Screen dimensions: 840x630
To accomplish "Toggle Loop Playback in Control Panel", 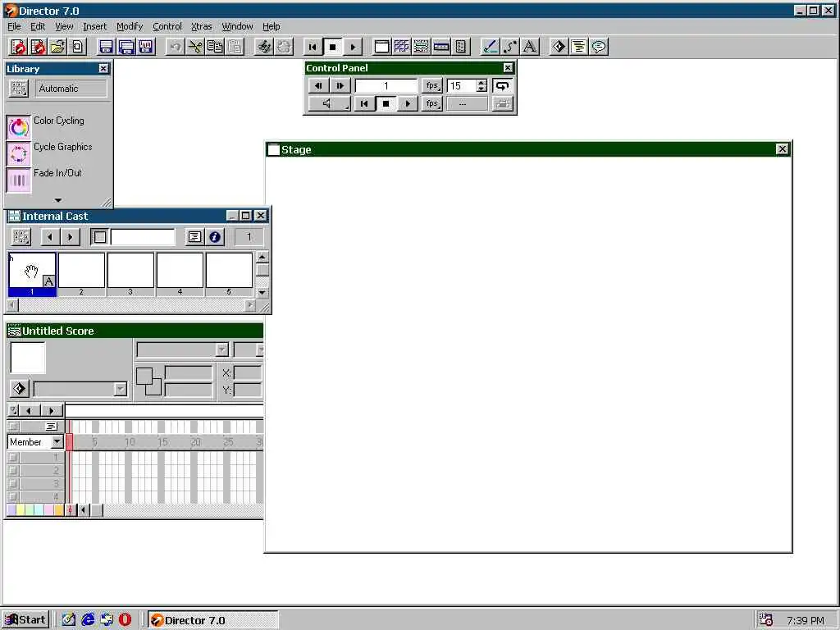I will pos(502,85).
